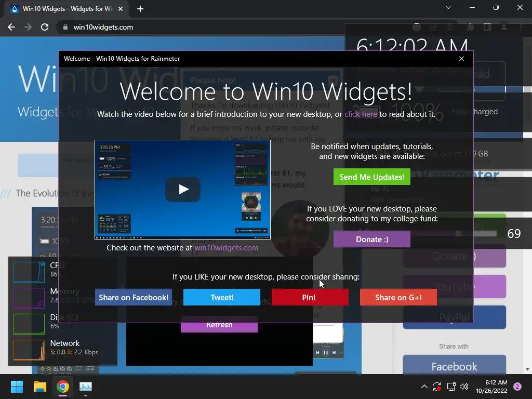Open a new Chrome tab

(x=140, y=9)
